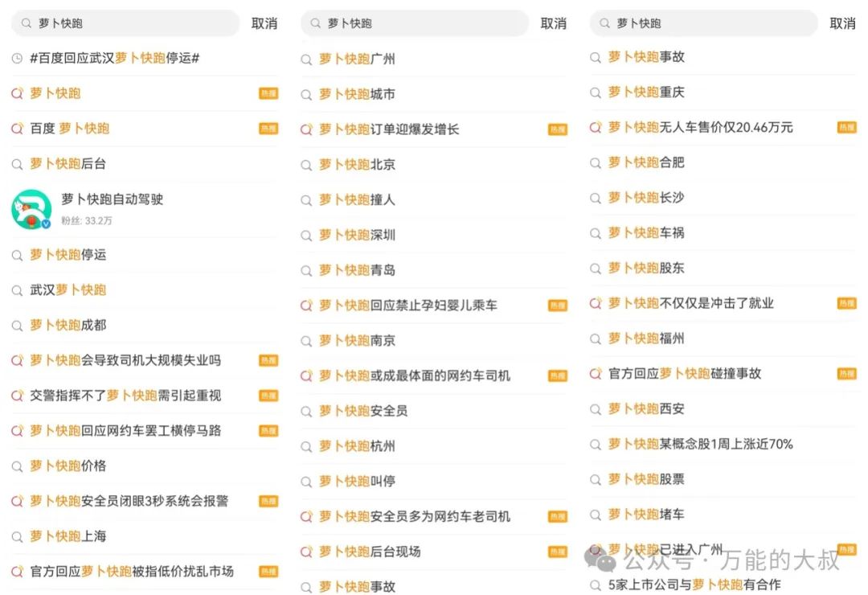Image resolution: width=868 pixels, height=595 pixels.
Task: Click hot tag on 官方回应萝卜快跑被指低价扰乱市场 row
Action: [x=268, y=572]
